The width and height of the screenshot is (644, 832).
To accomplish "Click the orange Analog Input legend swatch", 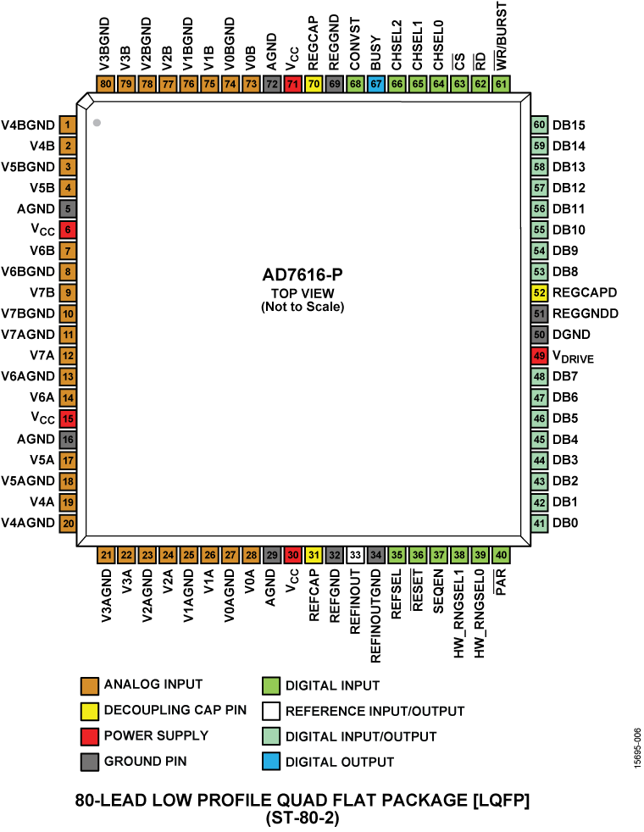I will point(90,685).
